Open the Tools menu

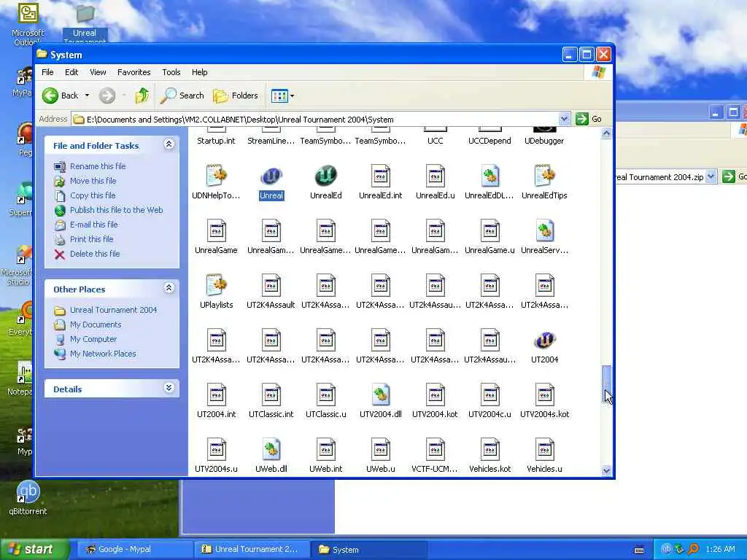[x=171, y=72]
